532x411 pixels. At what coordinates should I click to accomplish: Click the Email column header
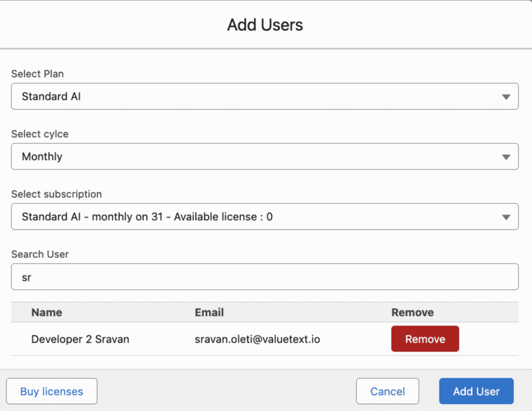[x=209, y=312]
